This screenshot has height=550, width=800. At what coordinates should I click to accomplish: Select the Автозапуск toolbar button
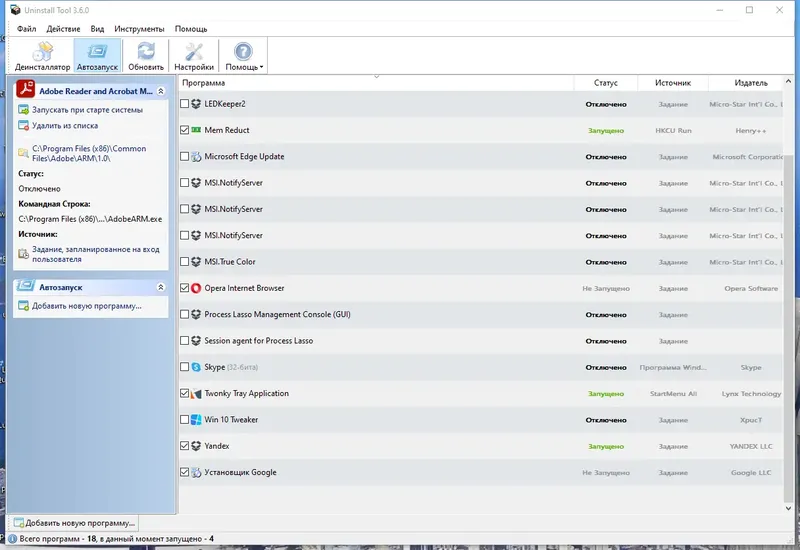[97, 56]
